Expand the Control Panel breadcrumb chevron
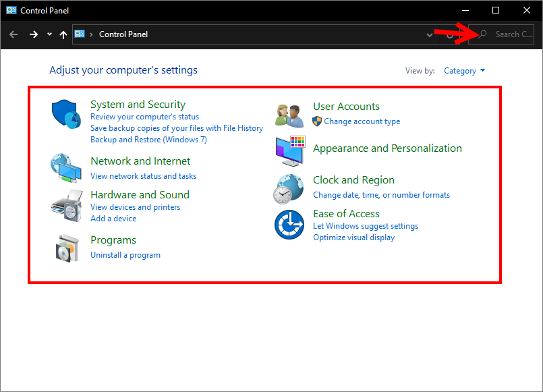 tap(91, 34)
